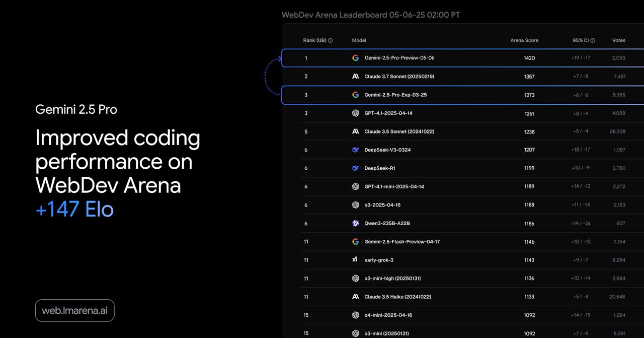Click the o4-mini-2025-04-16 row
This screenshot has width=644, height=338.
coord(463,315)
